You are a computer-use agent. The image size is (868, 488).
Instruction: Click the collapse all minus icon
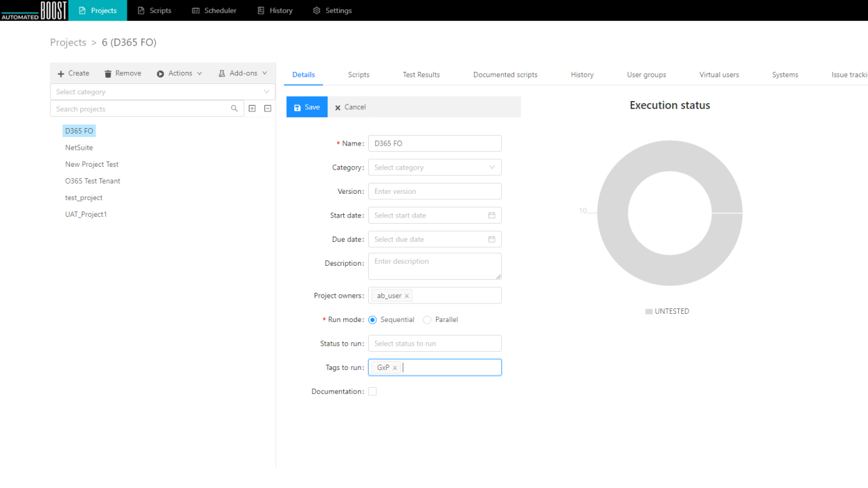[268, 108]
